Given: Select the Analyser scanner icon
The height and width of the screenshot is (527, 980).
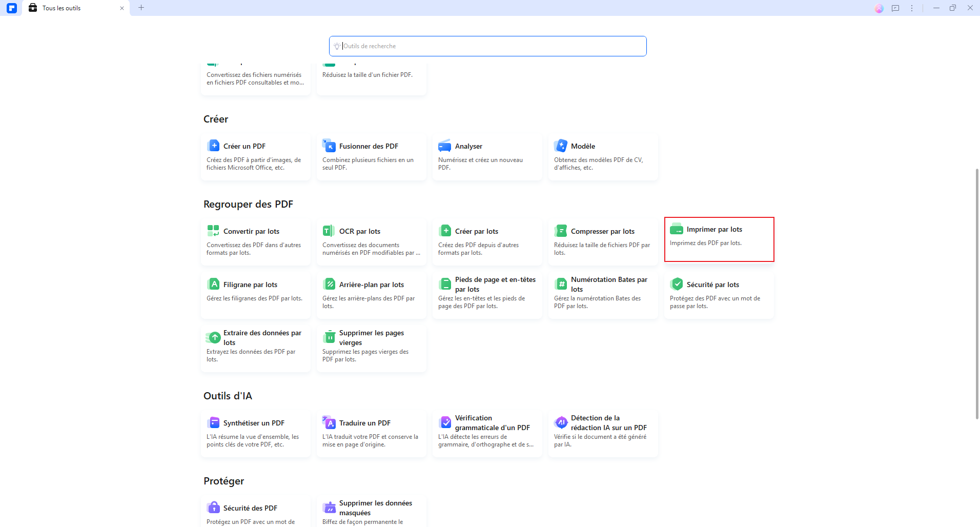Looking at the screenshot, I should [444, 146].
